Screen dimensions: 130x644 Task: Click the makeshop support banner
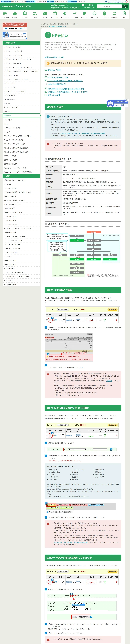click(x=15, y=27)
